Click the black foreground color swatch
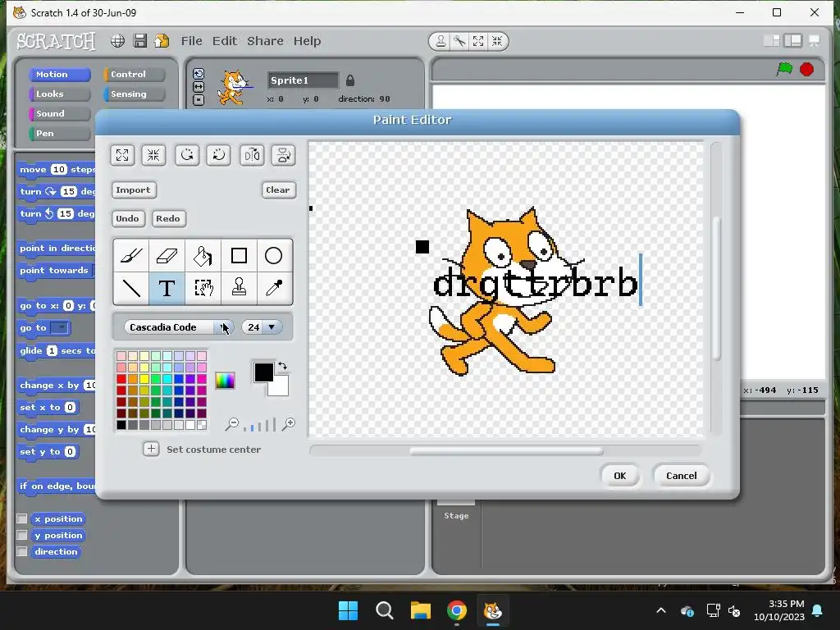The width and height of the screenshot is (840, 630). 263,372
